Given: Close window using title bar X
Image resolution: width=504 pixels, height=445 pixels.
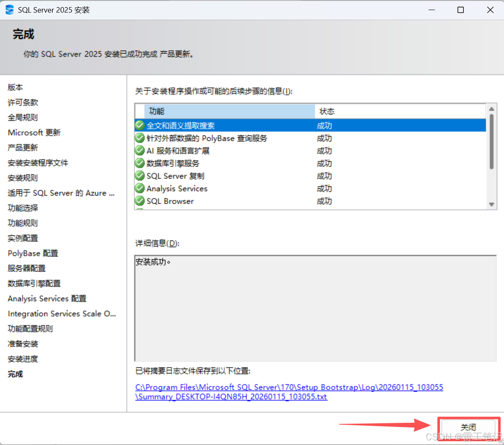Looking at the screenshot, I should click(490, 10).
